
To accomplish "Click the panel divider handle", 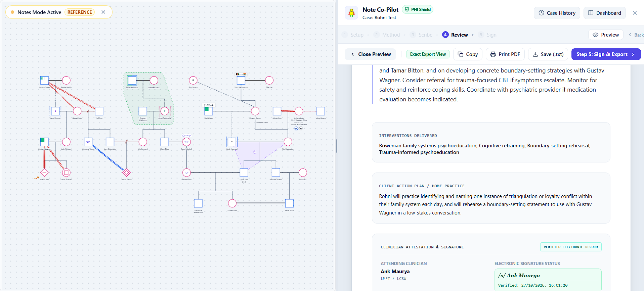I will pyautogui.click(x=337, y=146).
